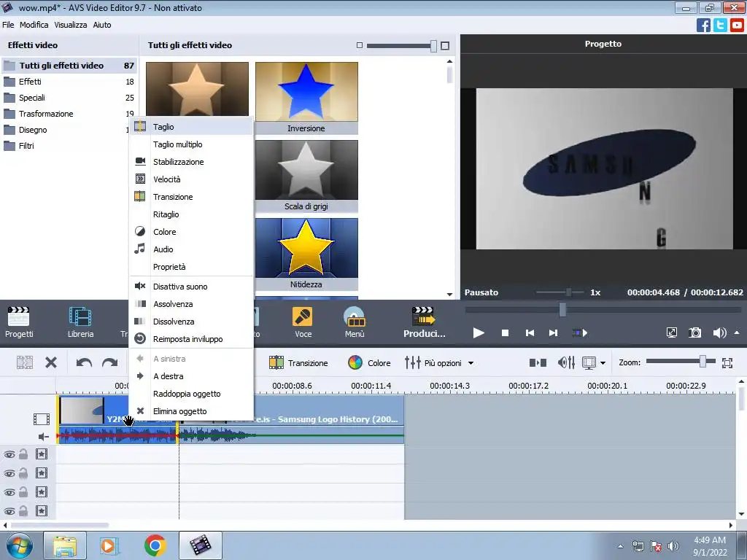Choose Taglio from the context menu
This screenshot has height=560, width=747.
(x=191, y=127)
